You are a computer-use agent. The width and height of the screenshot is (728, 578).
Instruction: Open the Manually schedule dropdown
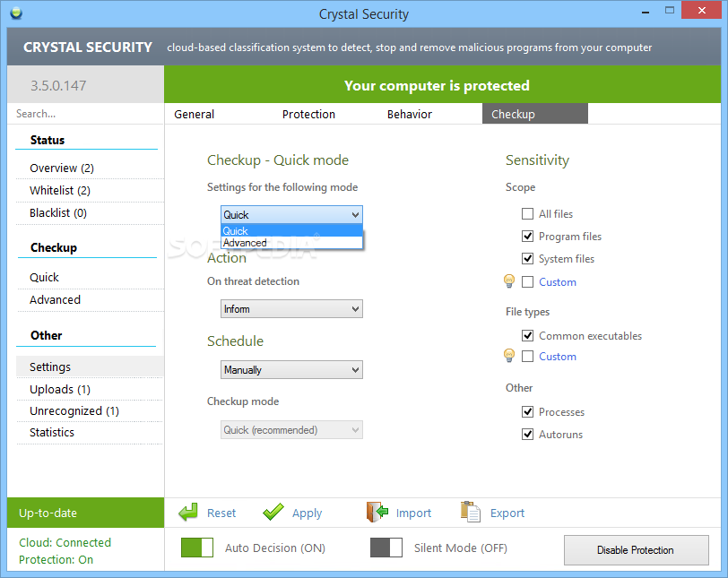(291, 370)
